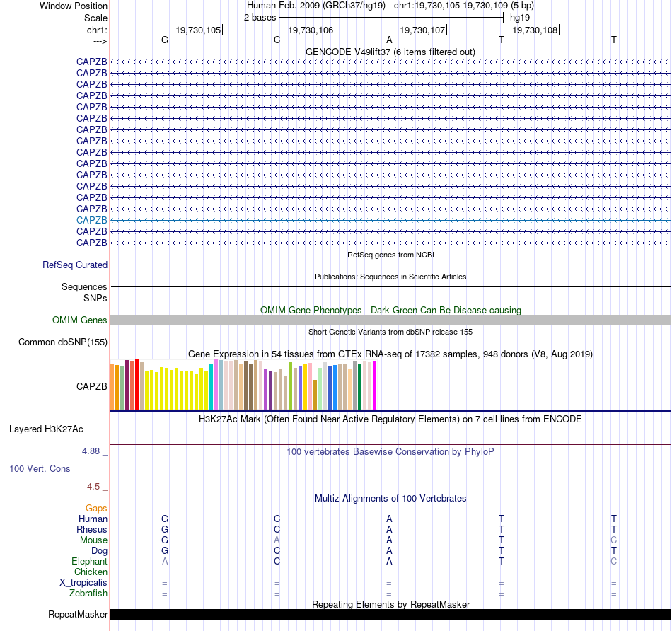The width and height of the screenshot is (672, 631).
Task: Open the Basewise Conservation by PhyloP title
Action: point(390,452)
